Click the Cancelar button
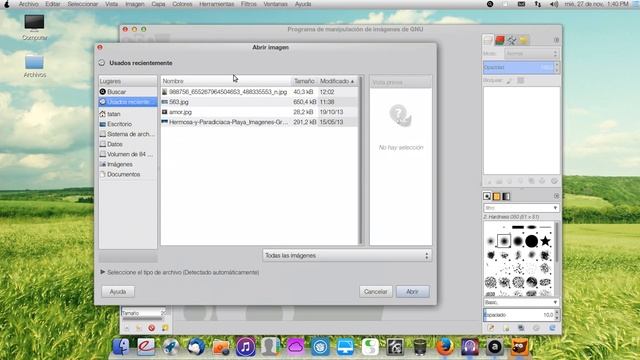Viewport: 640px width, 360px height. pyautogui.click(x=376, y=291)
